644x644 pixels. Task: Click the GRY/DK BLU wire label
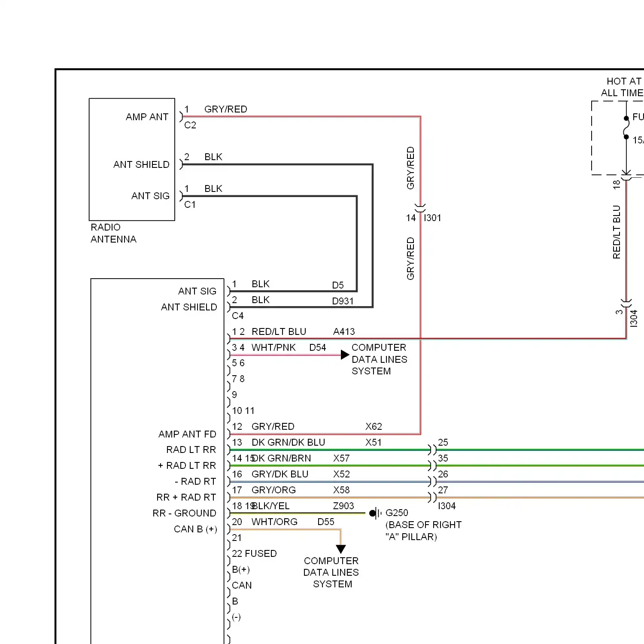[280, 474]
